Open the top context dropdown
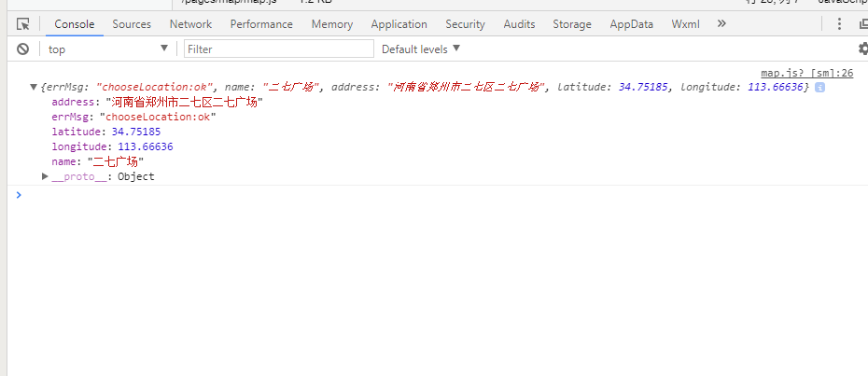The width and height of the screenshot is (868, 376). [x=108, y=49]
